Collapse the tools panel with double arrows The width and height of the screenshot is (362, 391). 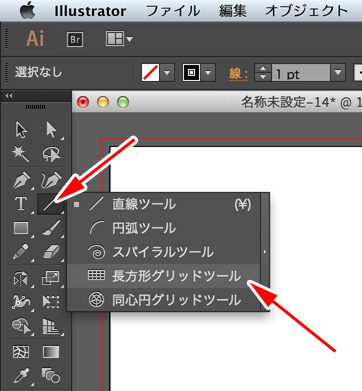pyautogui.click(x=9, y=96)
